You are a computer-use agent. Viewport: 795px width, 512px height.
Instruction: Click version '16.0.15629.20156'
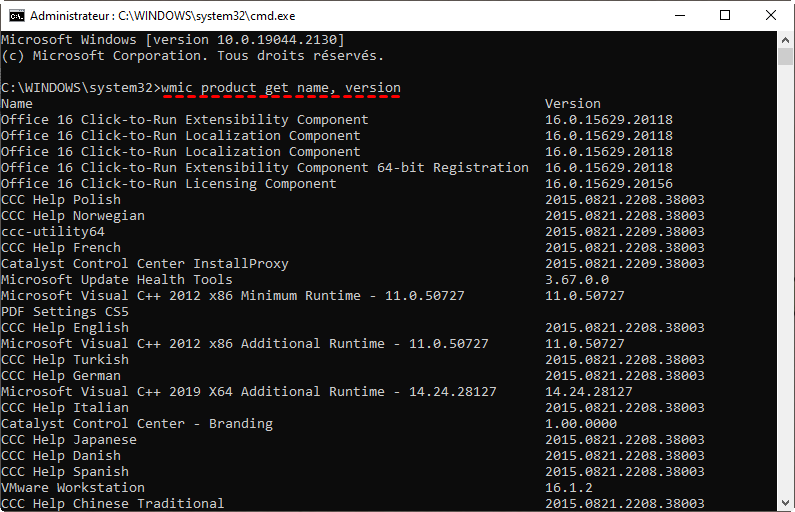coord(609,184)
